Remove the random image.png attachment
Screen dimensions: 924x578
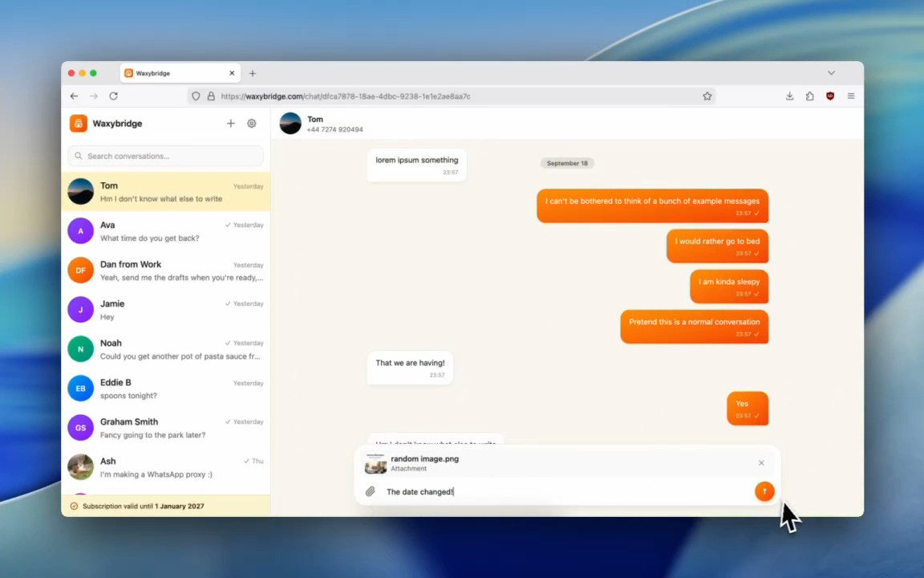coord(761,463)
